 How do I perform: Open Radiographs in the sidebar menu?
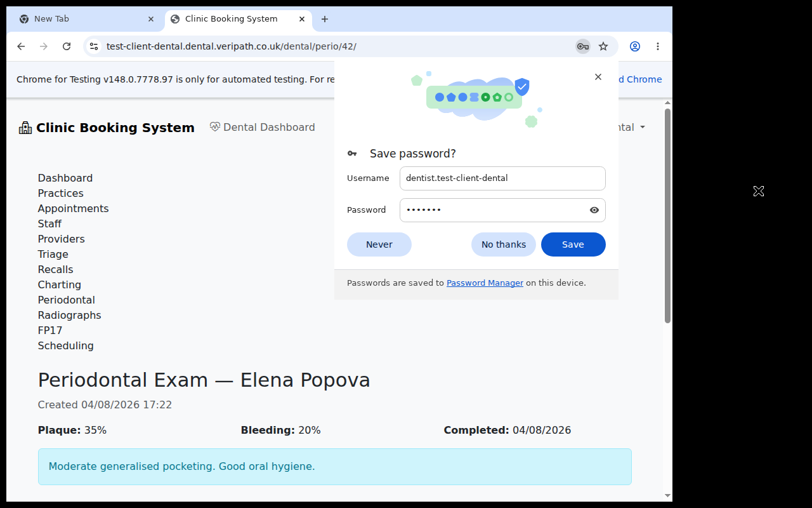coord(69,315)
